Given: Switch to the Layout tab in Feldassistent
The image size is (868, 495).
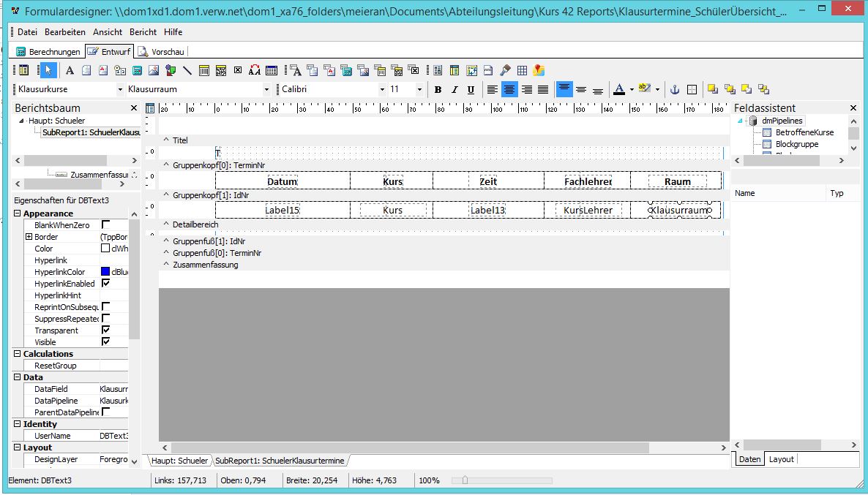Looking at the screenshot, I should tap(781, 459).
